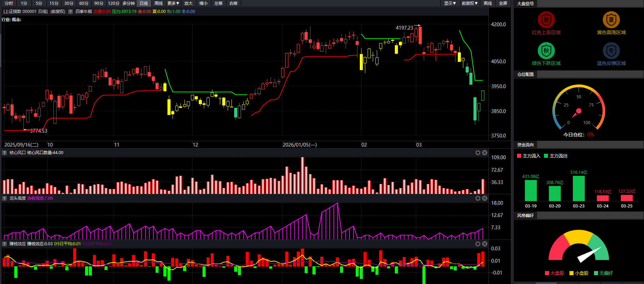Select the 15分 timeframe
This screenshot has height=284, width=644.
[54, 3]
